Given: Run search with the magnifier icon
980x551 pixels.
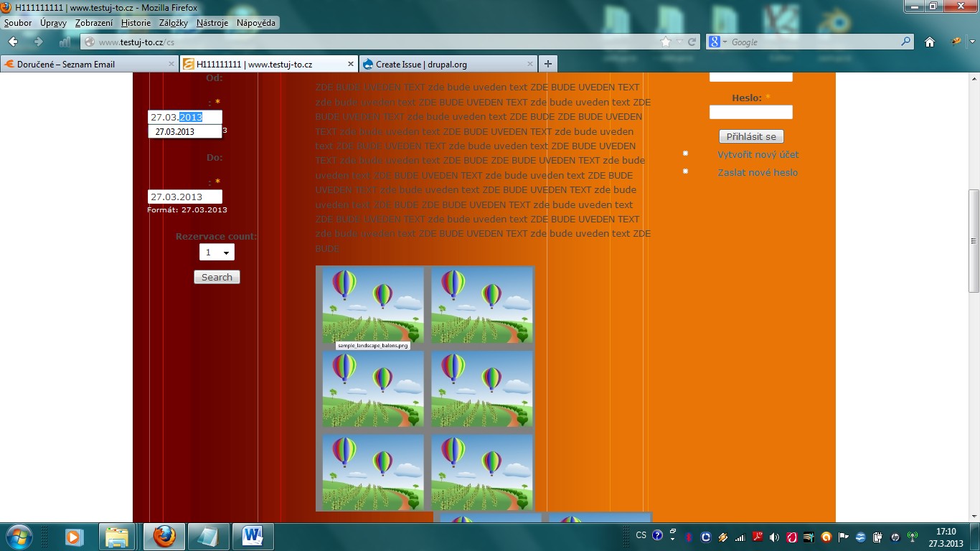Looking at the screenshot, I should pos(906,42).
